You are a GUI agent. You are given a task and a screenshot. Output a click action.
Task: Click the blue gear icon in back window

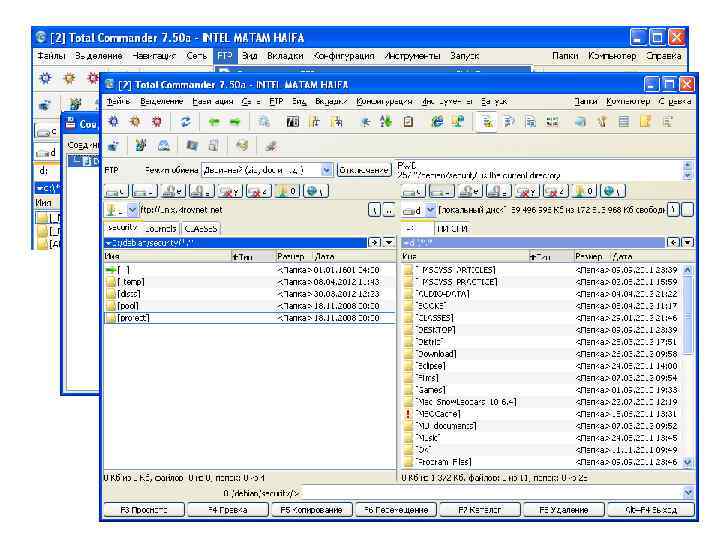(45, 78)
